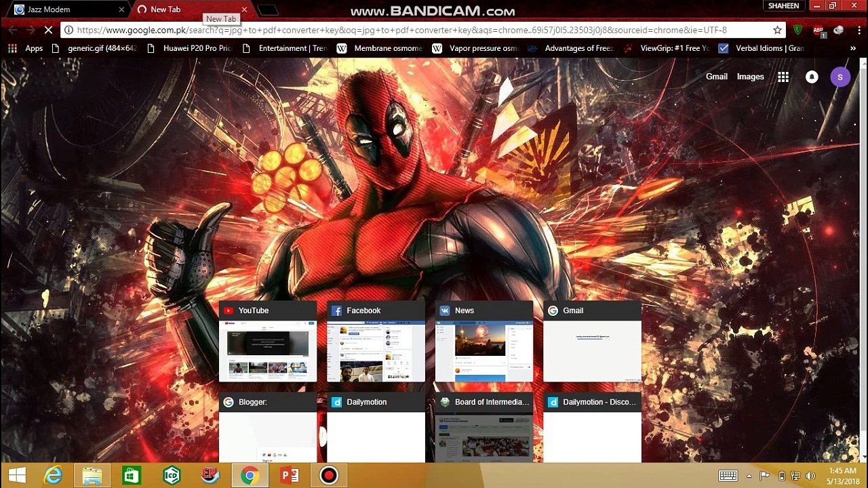Open the ViewGrip bookmark
Screen dimensions: 868x488
(x=666, y=48)
